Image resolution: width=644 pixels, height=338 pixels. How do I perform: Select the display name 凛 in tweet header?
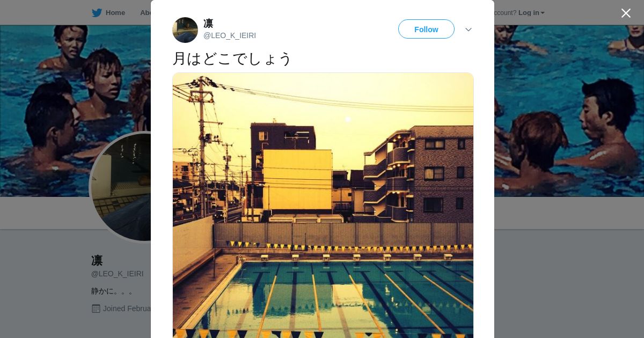pos(208,24)
